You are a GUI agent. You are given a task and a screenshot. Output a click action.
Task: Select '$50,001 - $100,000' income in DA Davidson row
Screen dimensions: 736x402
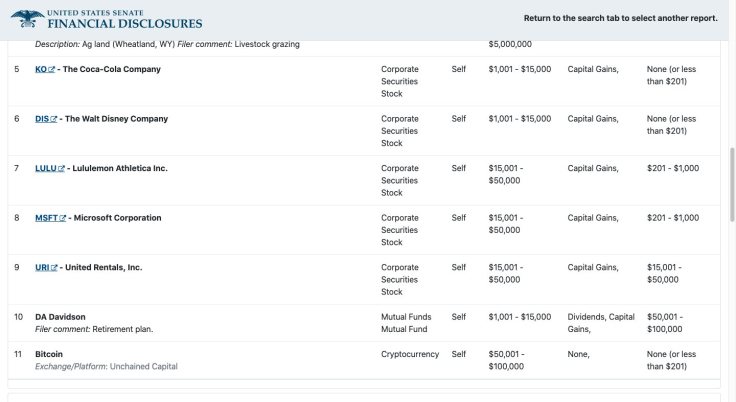click(x=665, y=323)
